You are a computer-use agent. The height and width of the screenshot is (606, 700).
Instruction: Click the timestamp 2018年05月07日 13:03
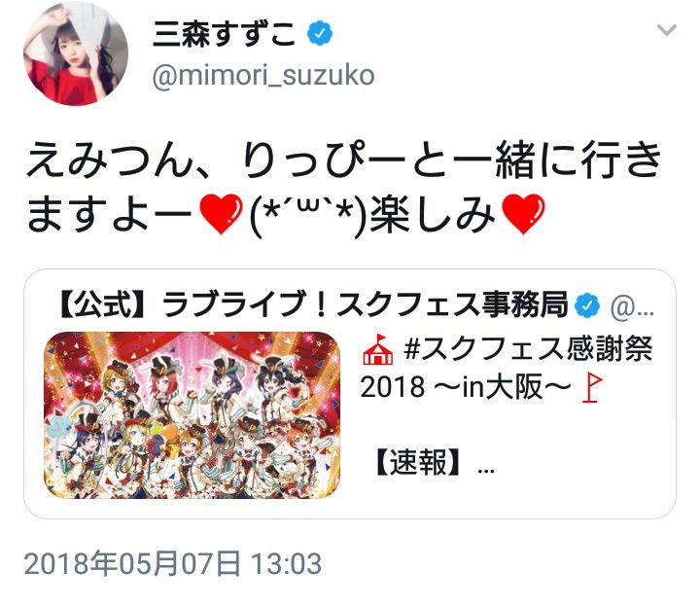[173, 563]
